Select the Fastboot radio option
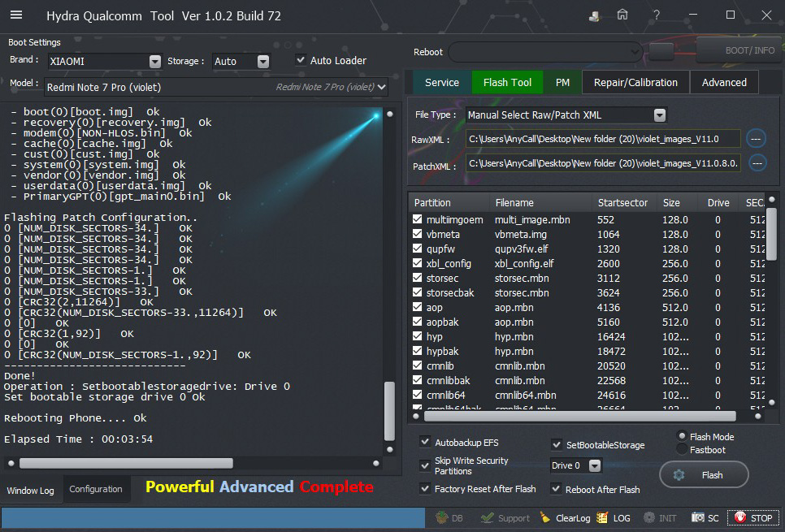 (x=681, y=449)
